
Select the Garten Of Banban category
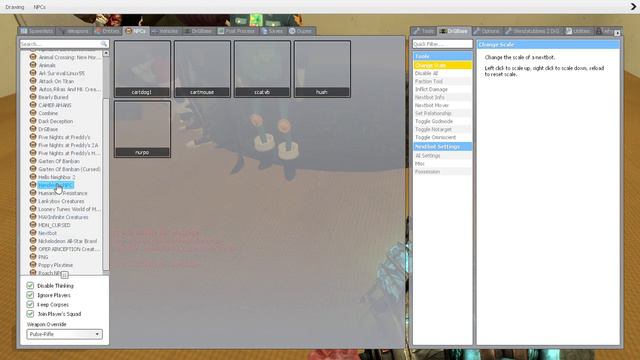tap(59, 161)
